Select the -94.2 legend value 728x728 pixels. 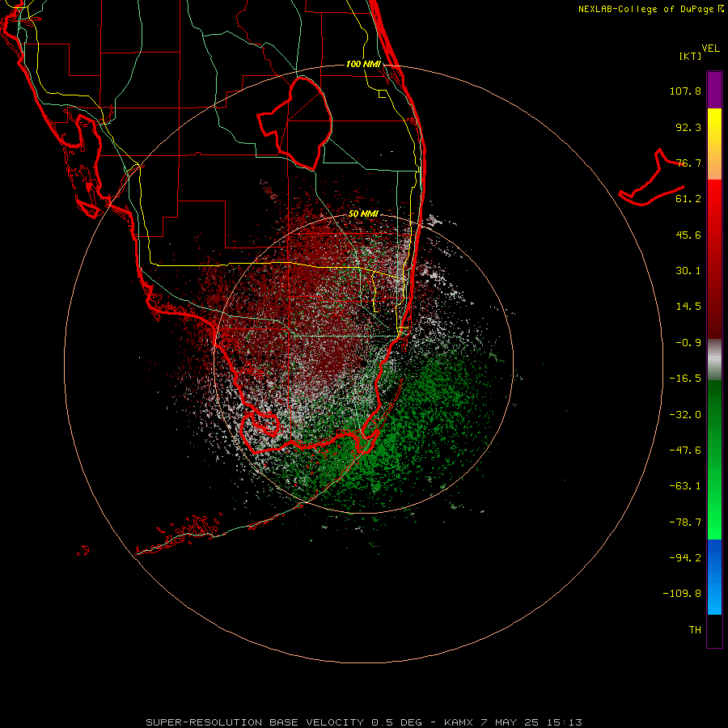click(685, 558)
